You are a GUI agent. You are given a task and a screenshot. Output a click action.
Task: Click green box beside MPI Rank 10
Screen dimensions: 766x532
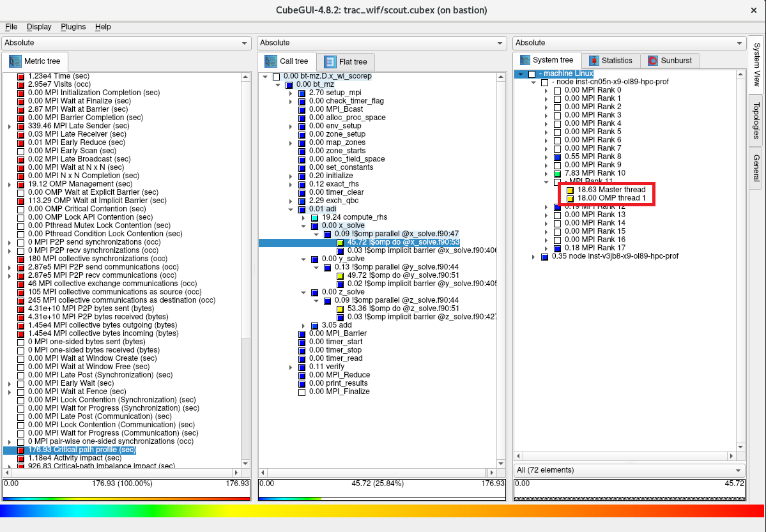click(557, 174)
